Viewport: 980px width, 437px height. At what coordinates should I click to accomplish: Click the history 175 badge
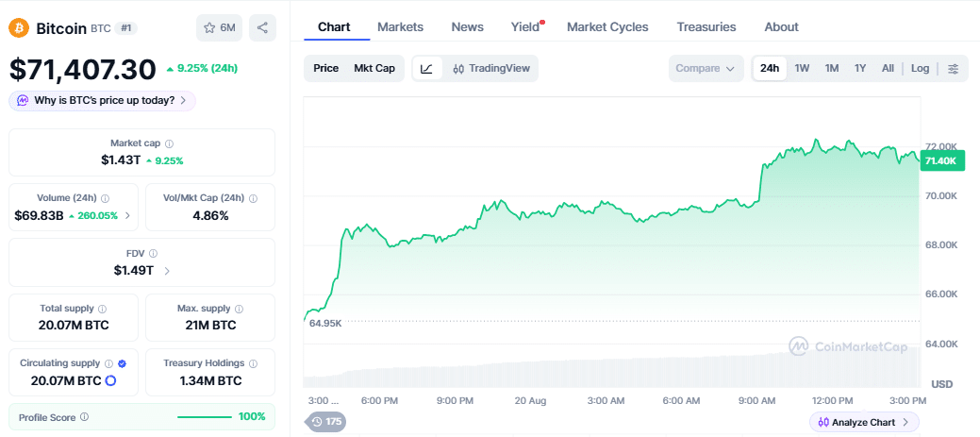coord(325,422)
